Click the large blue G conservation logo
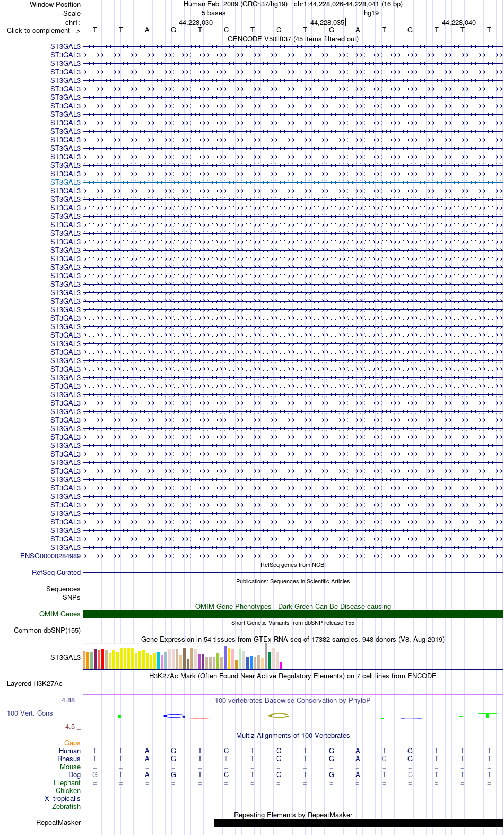This screenshot has width=504, height=835. click(174, 716)
